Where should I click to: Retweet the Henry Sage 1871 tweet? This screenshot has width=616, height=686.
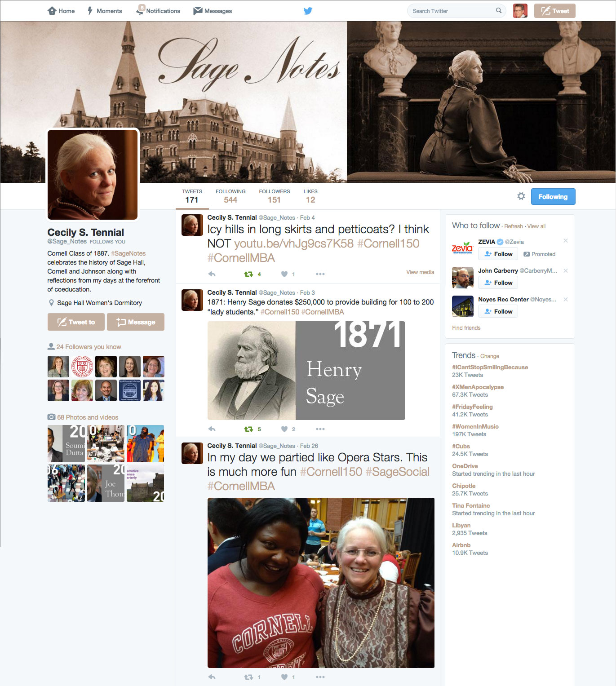click(x=248, y=429)
